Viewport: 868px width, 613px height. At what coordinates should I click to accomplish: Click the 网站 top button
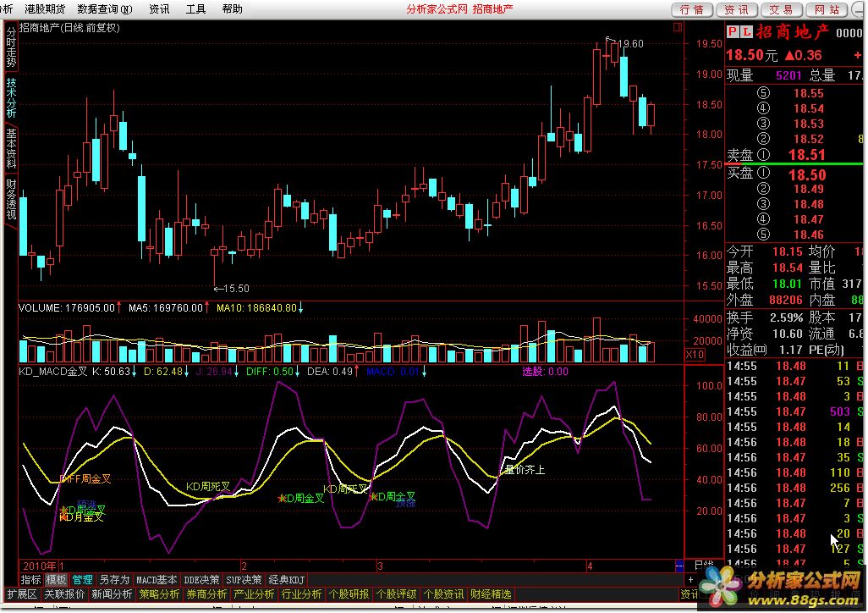[827, 10]
